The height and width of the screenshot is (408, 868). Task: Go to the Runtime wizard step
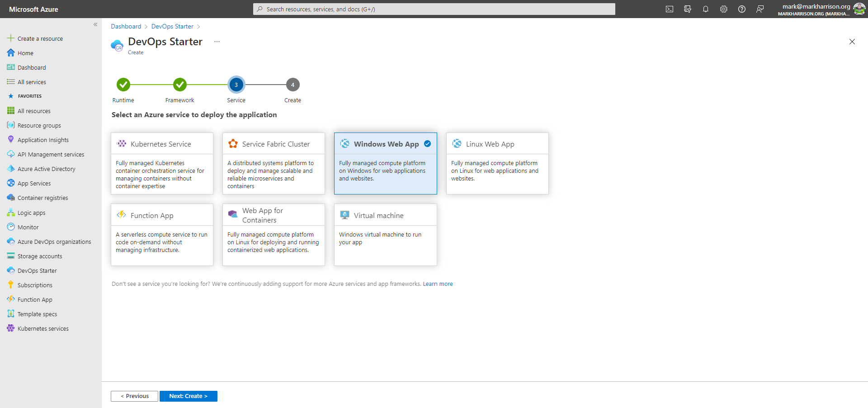(123, 85)
